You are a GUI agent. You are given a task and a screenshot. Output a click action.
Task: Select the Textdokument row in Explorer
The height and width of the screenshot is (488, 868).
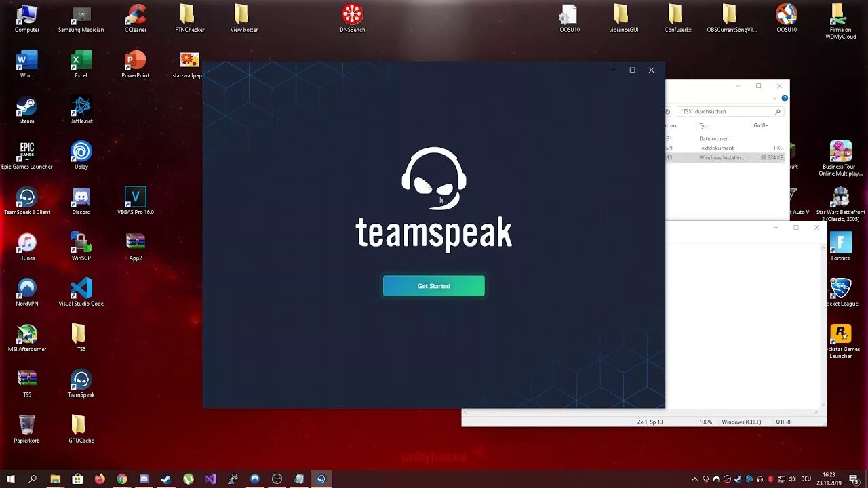pos(726,148)
